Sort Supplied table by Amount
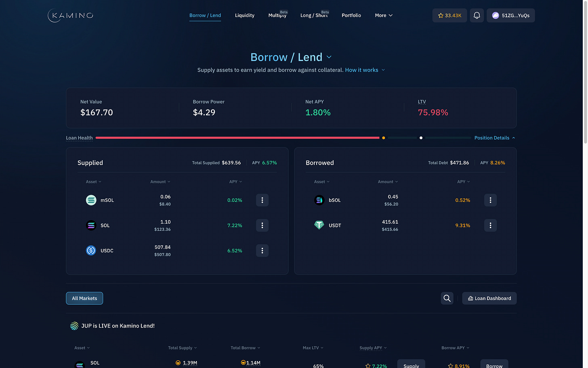Screen dimensions: 588x368 [160, 182]
